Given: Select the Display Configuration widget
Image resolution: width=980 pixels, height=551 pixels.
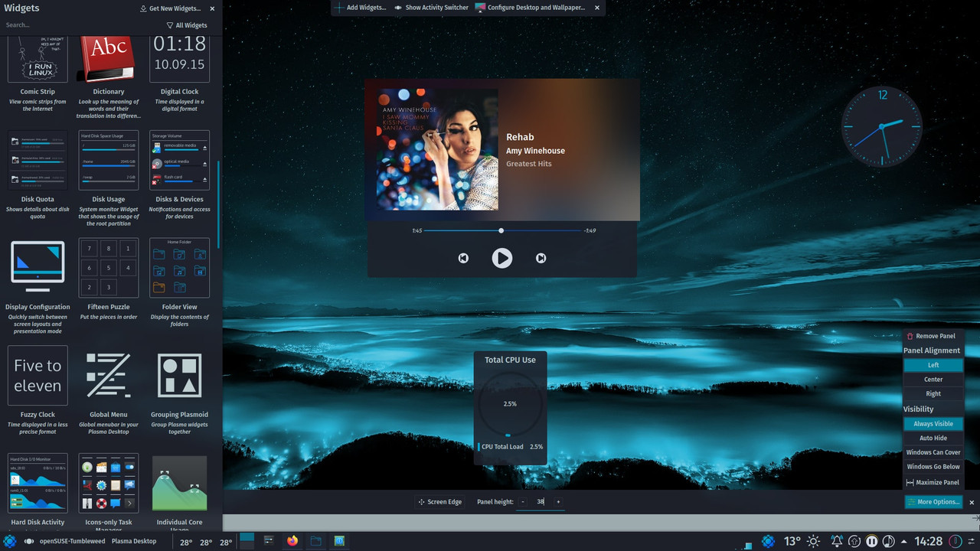Looking at the screenshot, I should (38, 285).
